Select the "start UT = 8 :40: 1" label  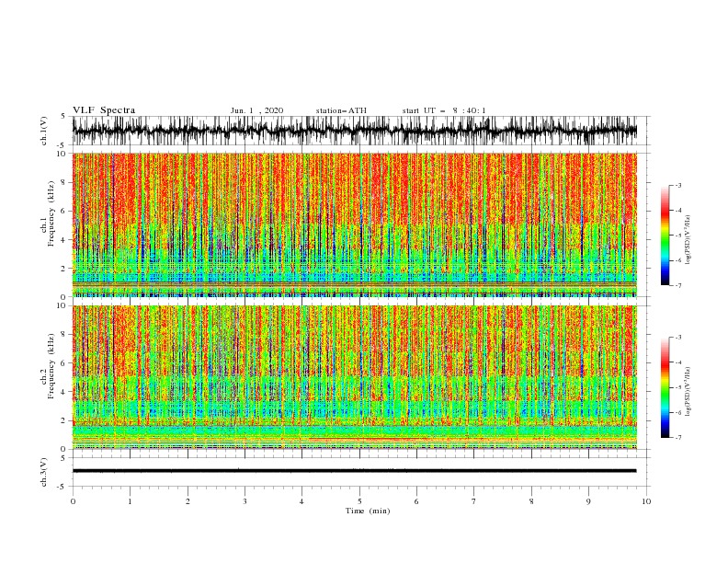click(444, 110)
